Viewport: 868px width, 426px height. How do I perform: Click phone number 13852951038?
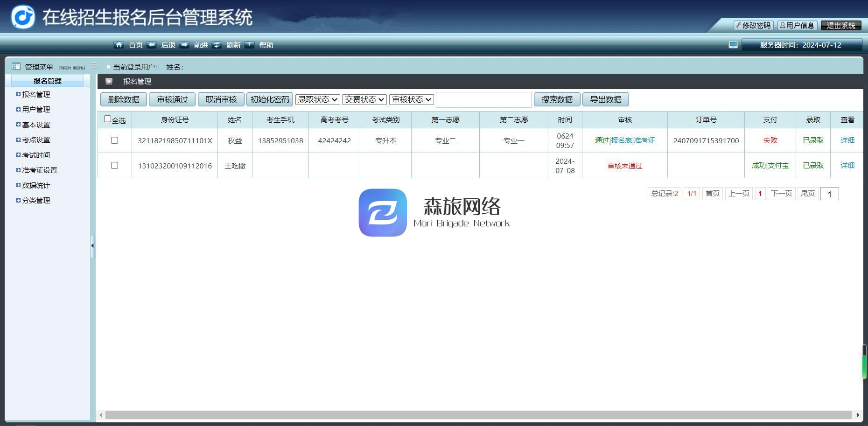click(280, 140)
